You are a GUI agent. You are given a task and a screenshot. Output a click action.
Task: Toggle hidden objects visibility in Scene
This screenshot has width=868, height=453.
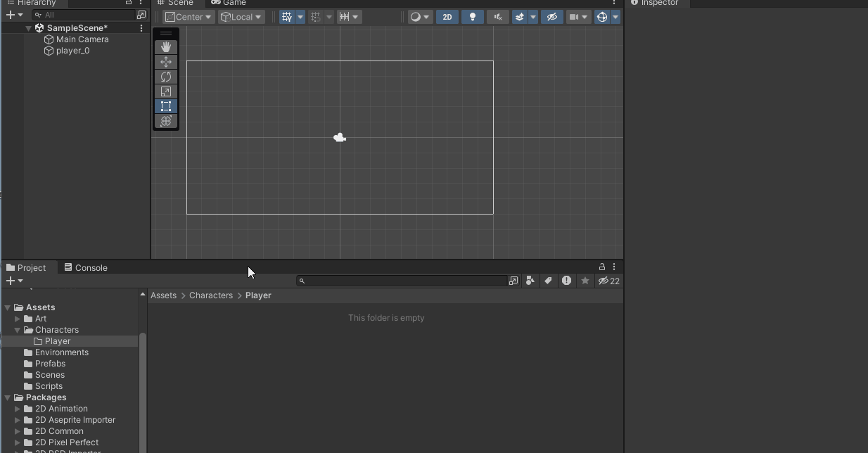pos(552,17)
